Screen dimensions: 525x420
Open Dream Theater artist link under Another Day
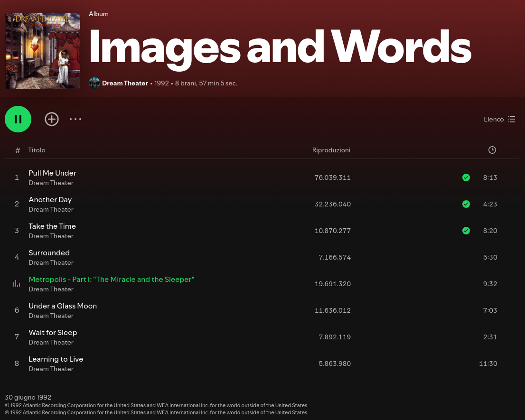[51, 209]
